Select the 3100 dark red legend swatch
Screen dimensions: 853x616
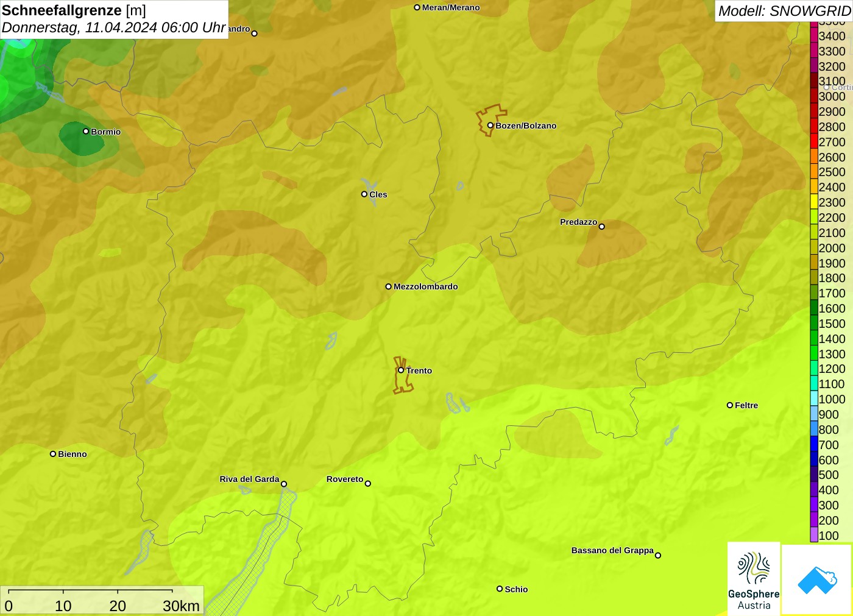[814, 81]
